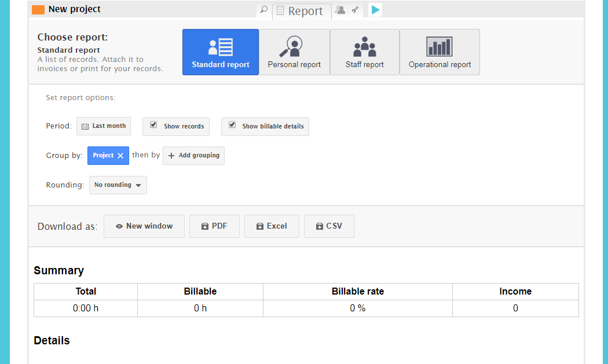The width and height of the screenshot is (608, 364).
Task: Click Add grouping to add another level
Action: [x=193, y=156]
